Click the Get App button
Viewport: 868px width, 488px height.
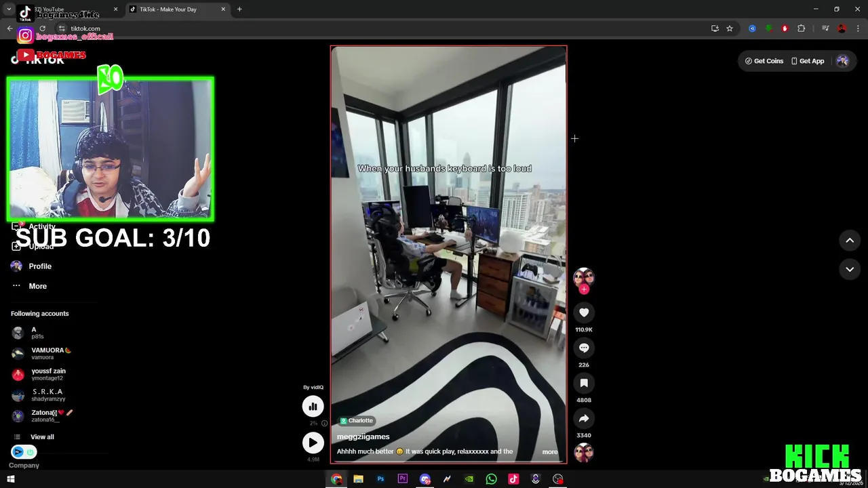[808, 61]
